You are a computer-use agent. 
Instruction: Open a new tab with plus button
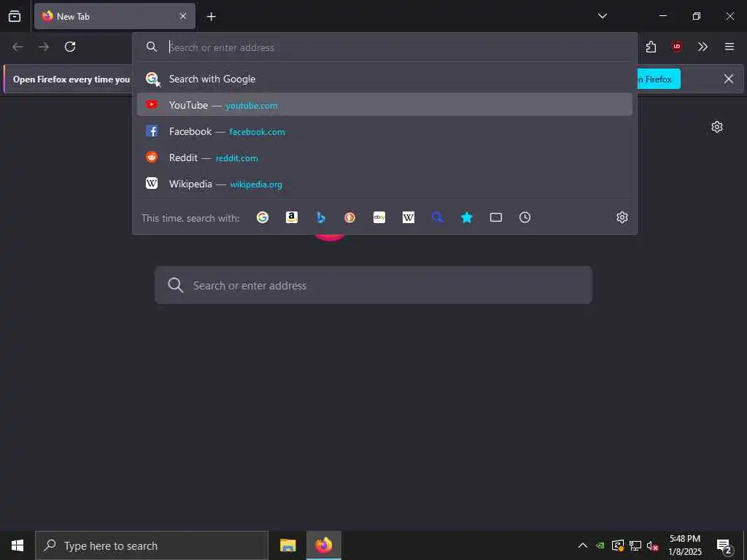211,17
